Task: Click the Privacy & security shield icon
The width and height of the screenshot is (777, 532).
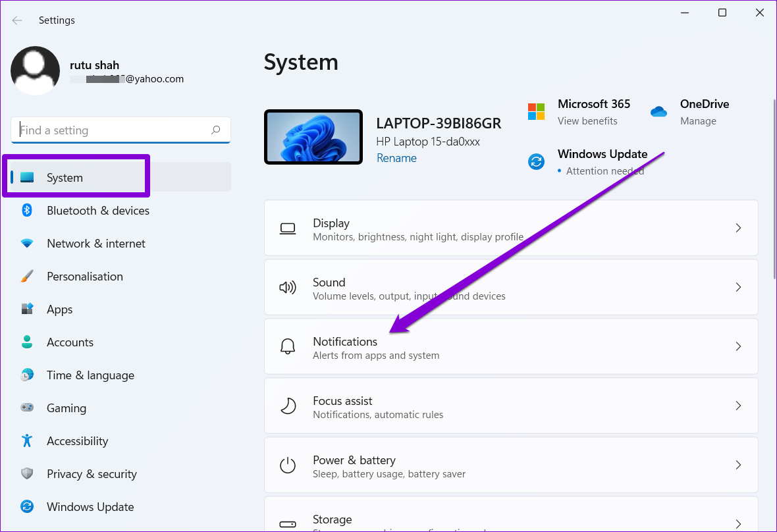Action: click(x=27, y=473)
